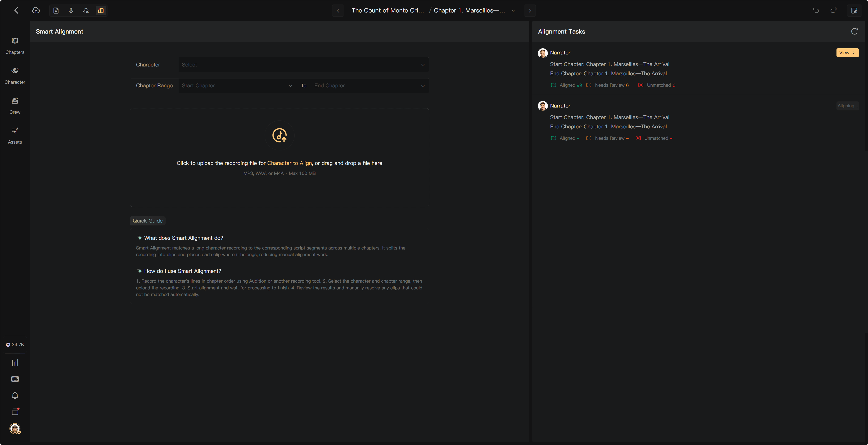This screenshot has width=868, height=445.
Task: Click the recording file upload area
Action: tap(279, 157)
